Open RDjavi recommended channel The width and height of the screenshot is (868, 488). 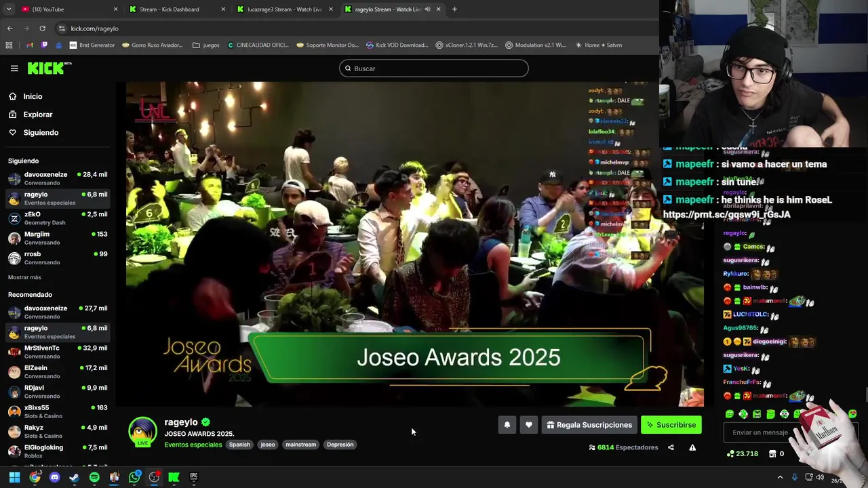[x=58, y=392]
